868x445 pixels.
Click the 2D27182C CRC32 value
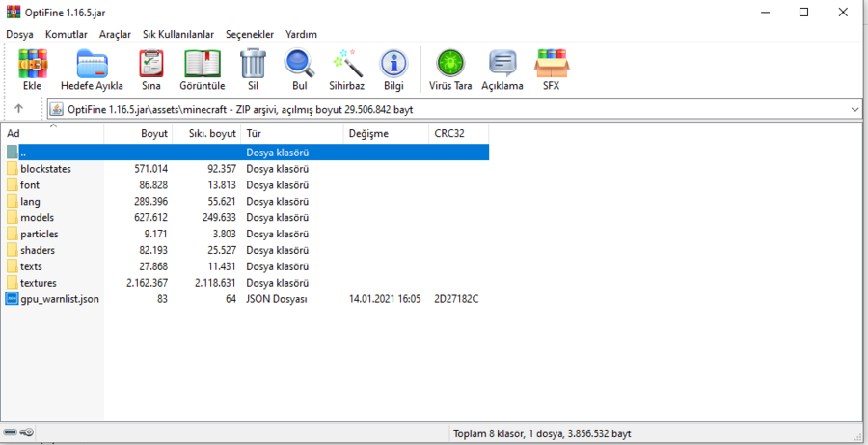tap(457, 299)
